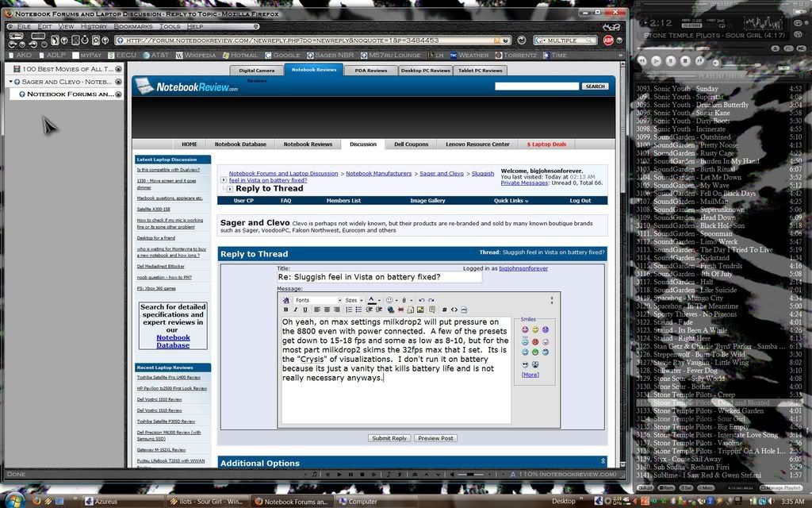The width and height of the screenshot is (812, 508).
Task: Open the Firefox File menu
Action: coord(24,26)
